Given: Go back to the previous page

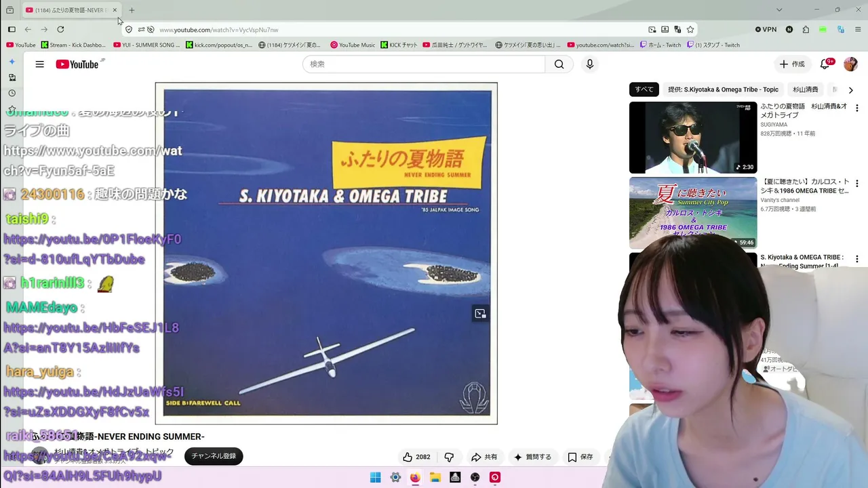Looking at the screenshot, I should coord(28,29).
